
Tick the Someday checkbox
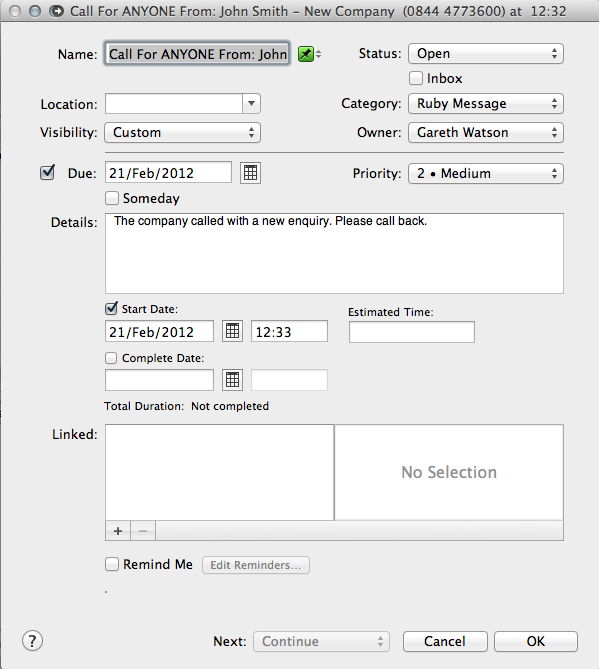pyautogui.click(x=112, y=198)
